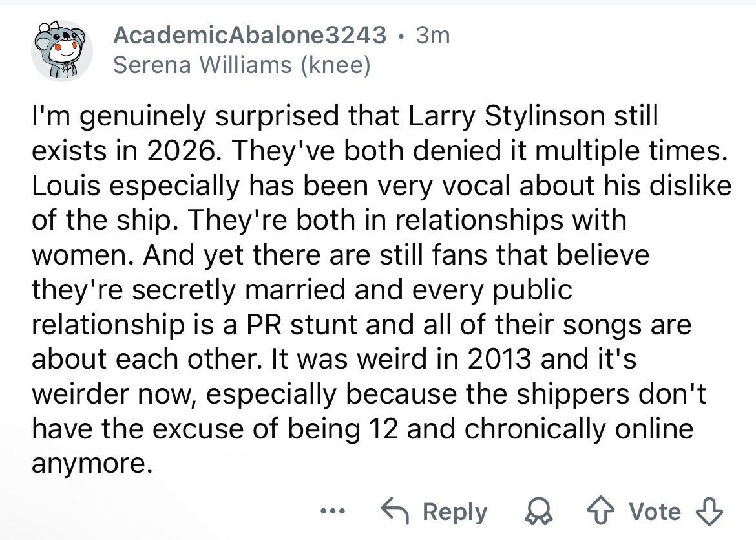Image resolution: width=756 pixels, height=540 pixels.
Task: Click the 3m comment timestamp
Action: [433, 35]
